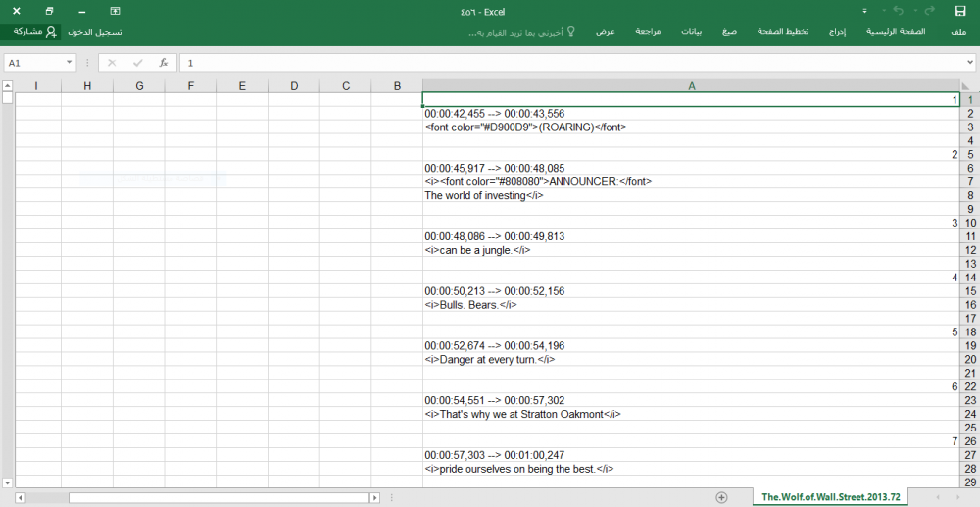Image resolution: width=980 pixels, height=507 pixels.
Task: Open the صيغ Formulas tab
Action: point(729,32)
